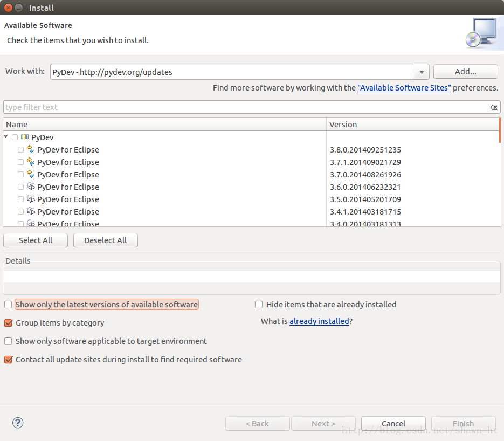Click version text 3.7.0.201408261926
The height and width of the screenshot is (441, 504).
tap(365, 175)
